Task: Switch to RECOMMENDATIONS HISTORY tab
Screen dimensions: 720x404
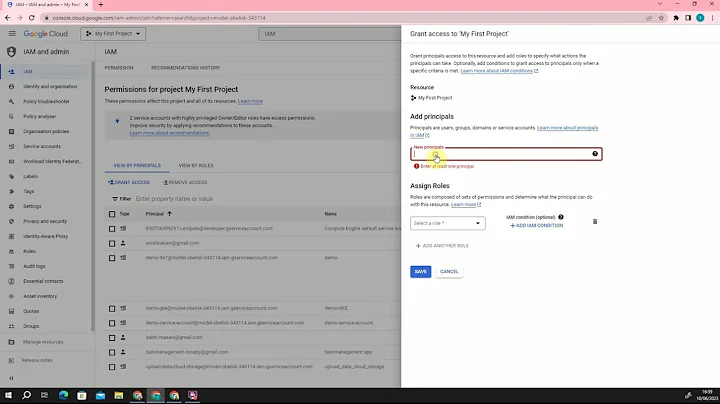Action: [186, 68]
